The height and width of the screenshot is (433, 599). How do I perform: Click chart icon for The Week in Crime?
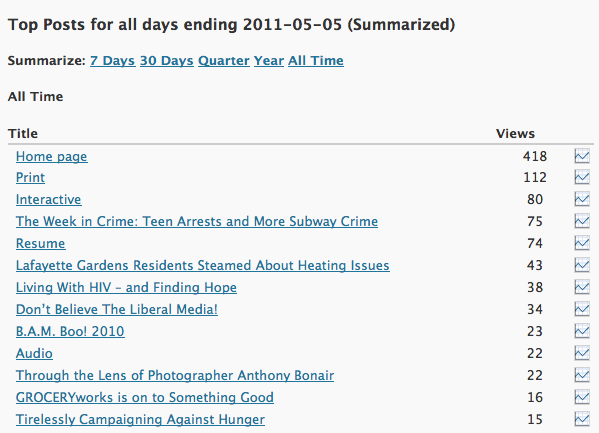(x=582, y=221)
